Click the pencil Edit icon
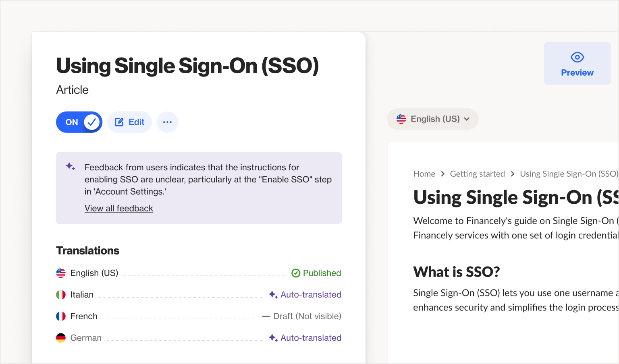Screen dimensions: 619x364 point(119,122)
